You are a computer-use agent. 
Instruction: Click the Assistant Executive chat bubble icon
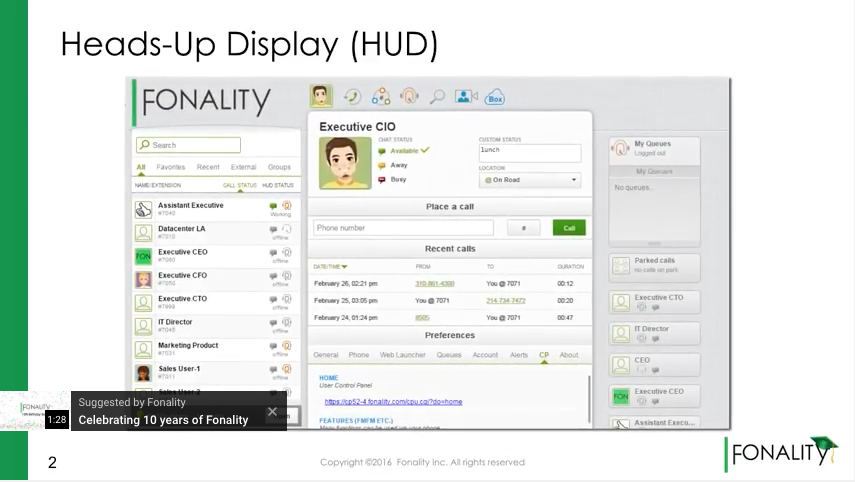273,206
